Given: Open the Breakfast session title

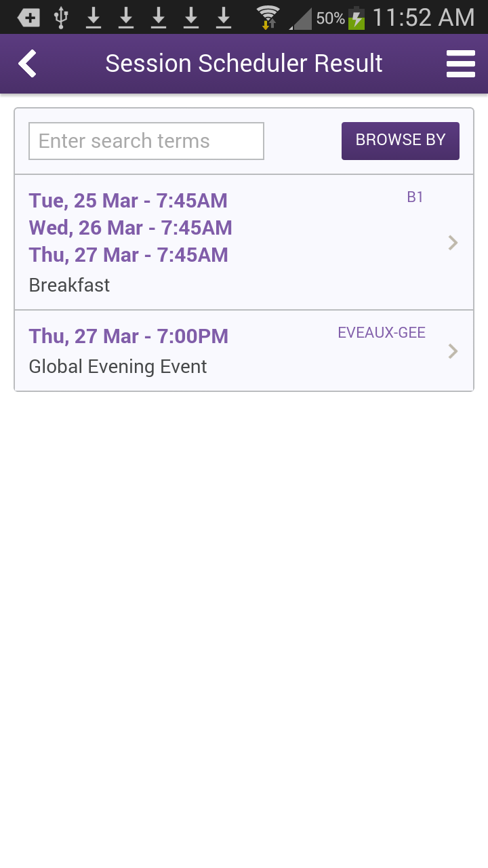Looking at the screenshot, I should pyautogui.click(x=69, y=285).
